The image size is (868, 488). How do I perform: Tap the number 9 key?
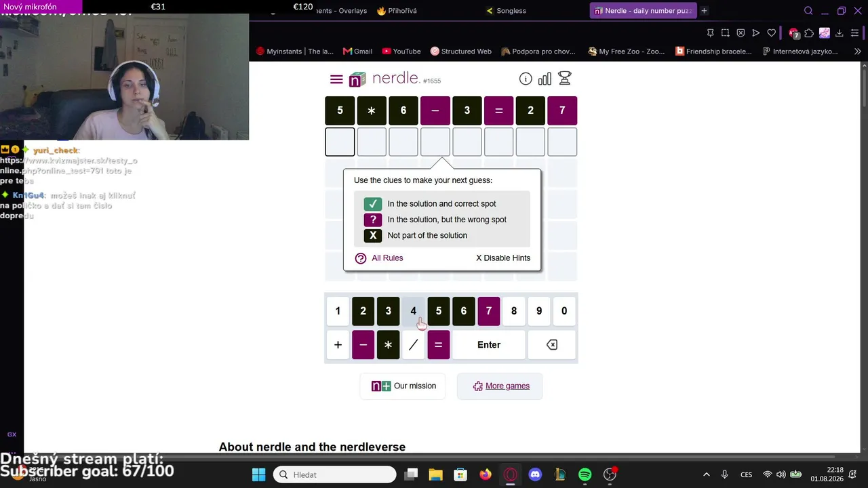pos(539,311)
